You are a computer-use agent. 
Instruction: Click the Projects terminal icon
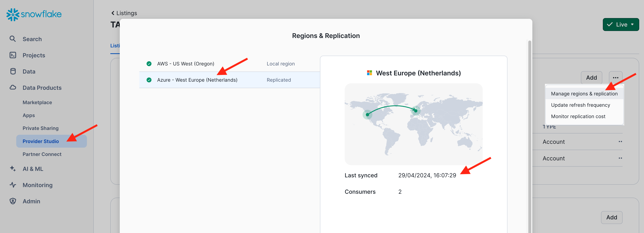tap(13, 55)
